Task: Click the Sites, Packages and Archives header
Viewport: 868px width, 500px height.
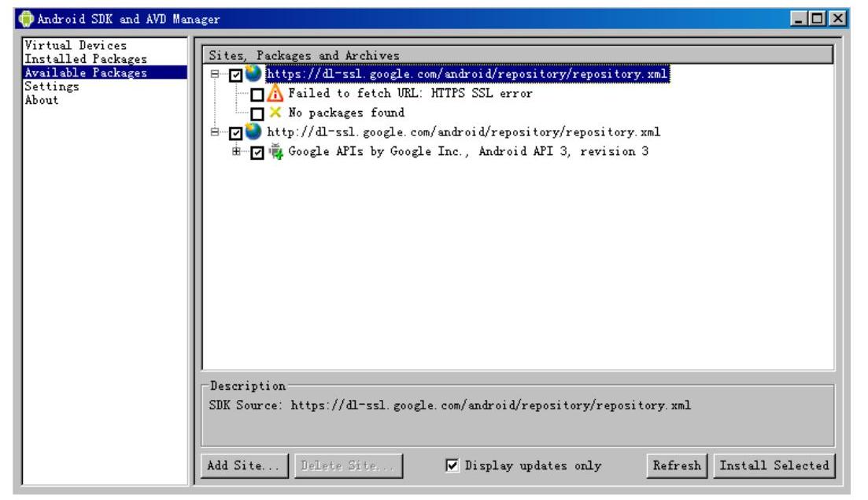Action: click(518, 55)
